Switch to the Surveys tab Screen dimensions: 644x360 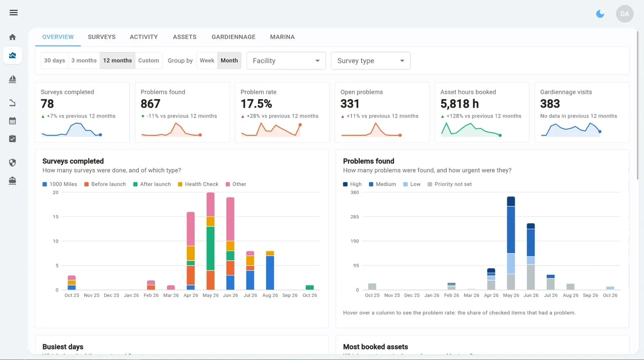pos(102,37)
